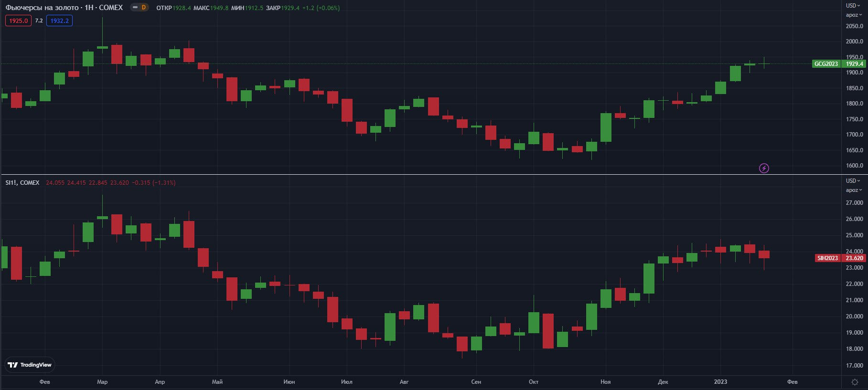Click the МИН 1912.5 low value
This screenshot has width=868, height=390.
click(x=247, y=8)
